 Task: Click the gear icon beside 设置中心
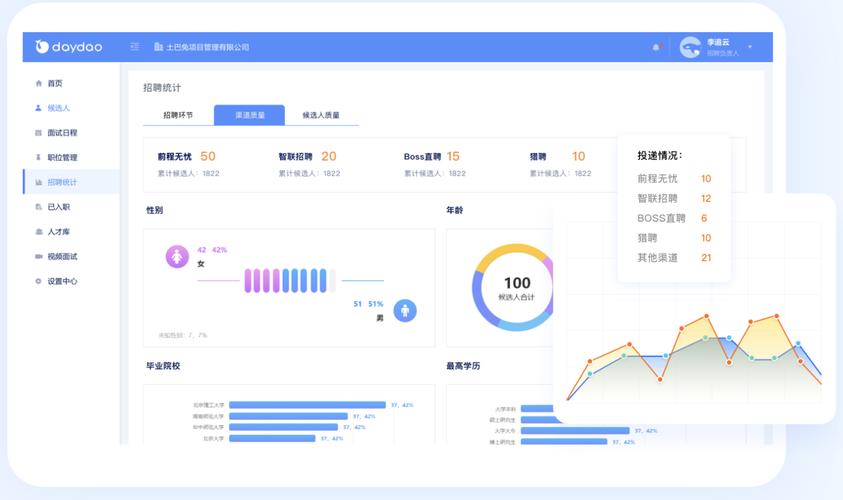click(x=38, y=281)
